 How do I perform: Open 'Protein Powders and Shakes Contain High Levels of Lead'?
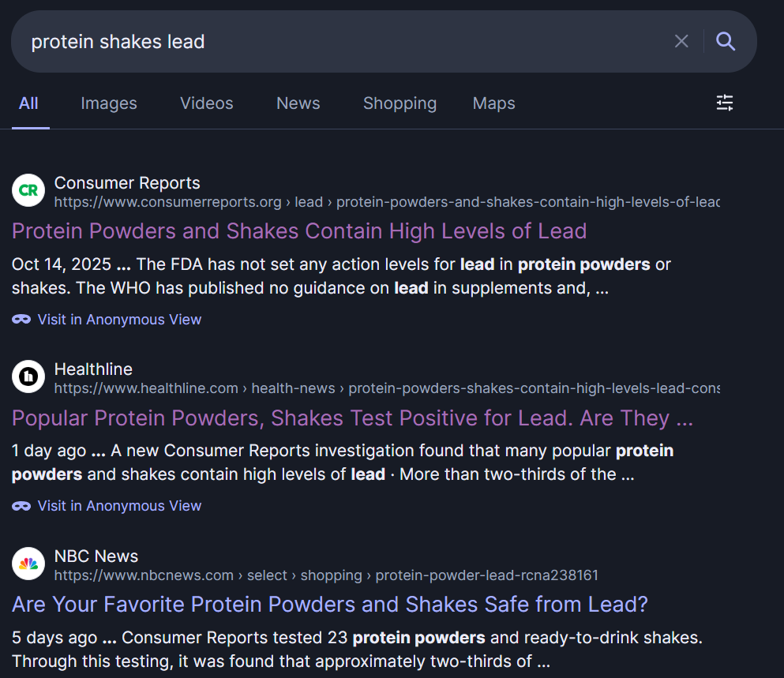[x=299, y=231]
